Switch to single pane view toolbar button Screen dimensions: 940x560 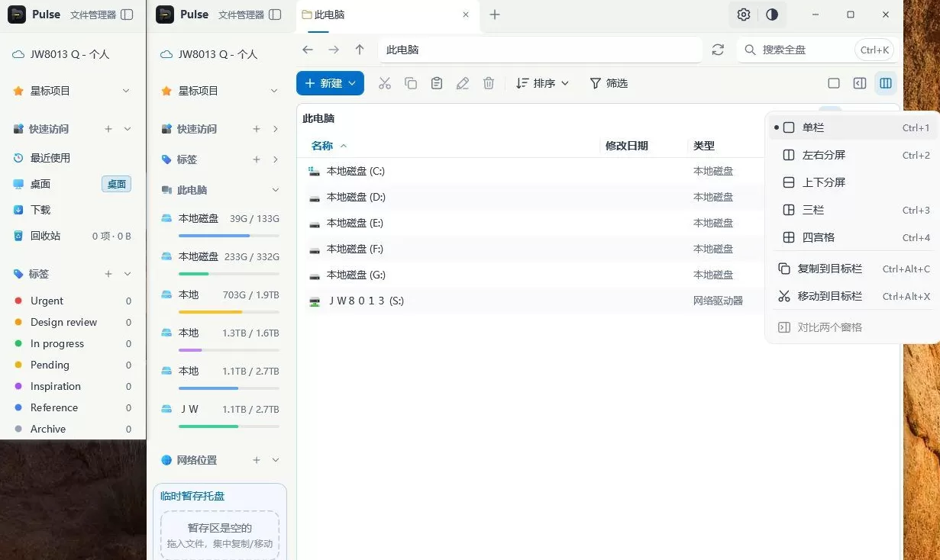click(834, 83)
